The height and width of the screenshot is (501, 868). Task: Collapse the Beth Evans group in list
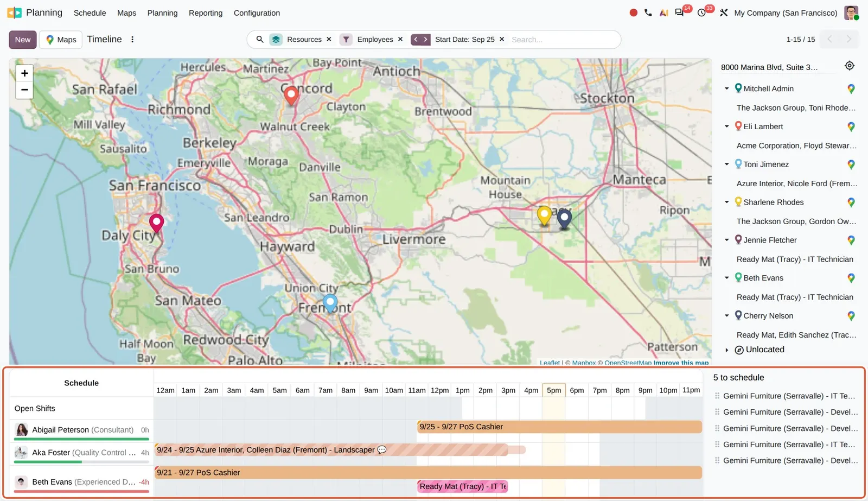point(727,278)
